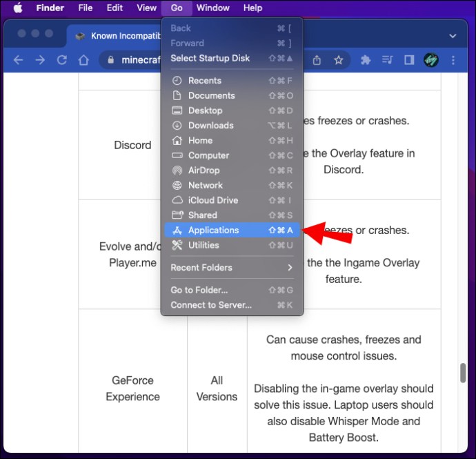This screenshot has height=459, width=476.
Task: Click the browser back arrow
Action: click(x=19, y=60)
